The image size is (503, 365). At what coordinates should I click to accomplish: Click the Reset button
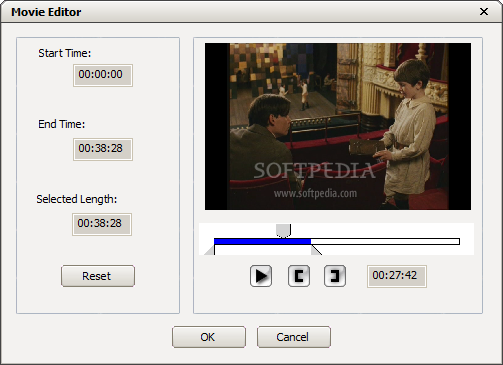98,276
